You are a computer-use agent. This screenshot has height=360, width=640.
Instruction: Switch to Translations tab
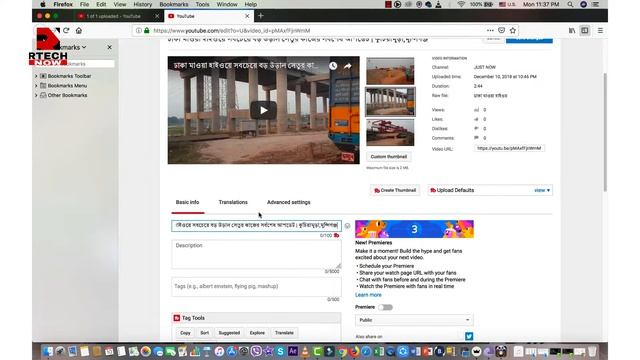[233, 202]
